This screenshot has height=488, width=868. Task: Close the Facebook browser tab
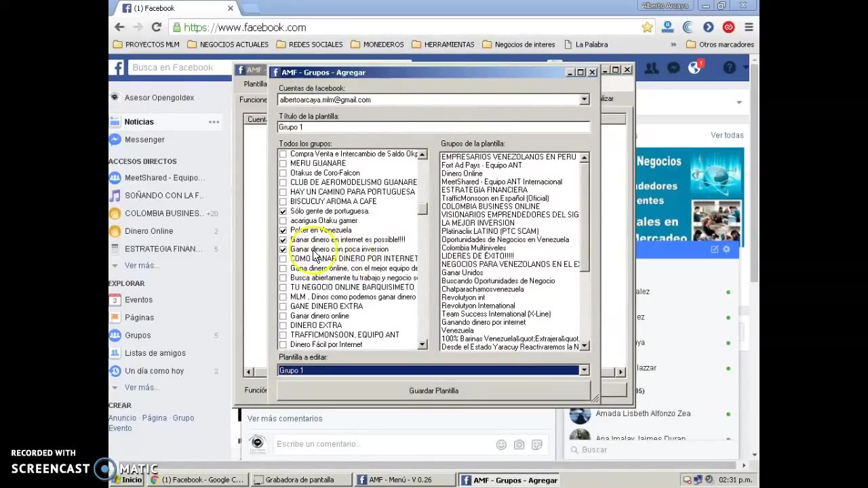[231, 8]
